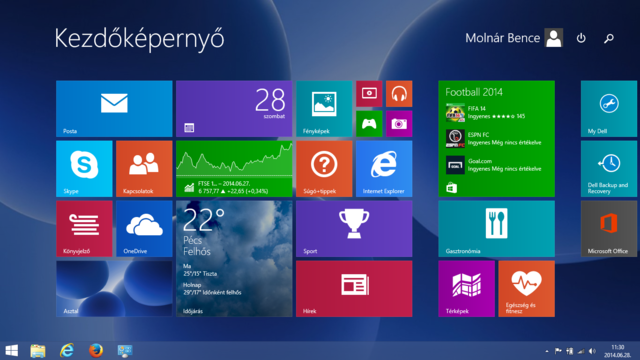Click the Windows Start button on taskbar
The image size is (640, 360).
click(x=12, y=351)
